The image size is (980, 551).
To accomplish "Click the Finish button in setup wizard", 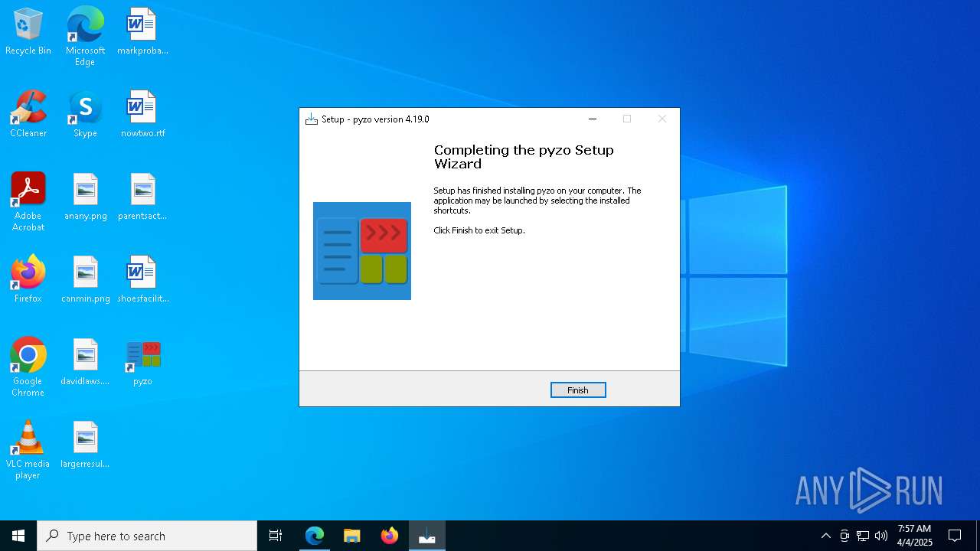I will 578,390.
